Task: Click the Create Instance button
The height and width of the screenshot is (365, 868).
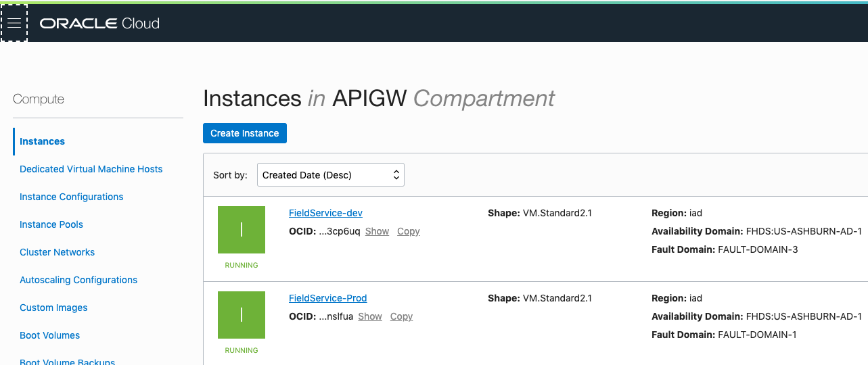Action: coord(245,133)
